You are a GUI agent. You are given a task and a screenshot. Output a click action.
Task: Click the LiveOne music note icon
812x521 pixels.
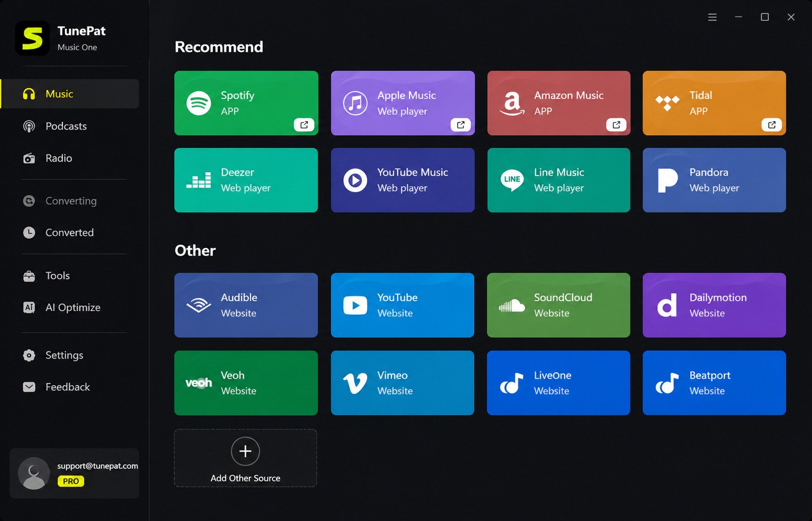pos(512,383)
